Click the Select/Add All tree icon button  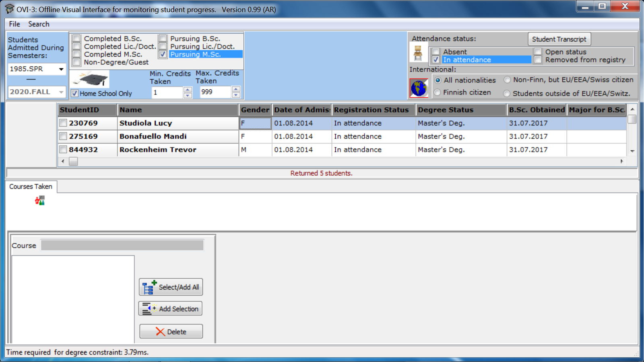click(171, 287)
